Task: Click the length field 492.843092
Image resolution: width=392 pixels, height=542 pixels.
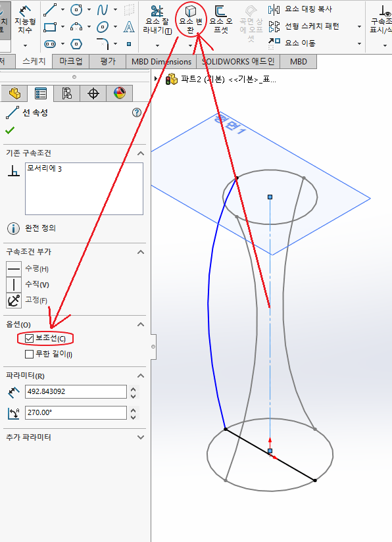Action: click(76, 391)
